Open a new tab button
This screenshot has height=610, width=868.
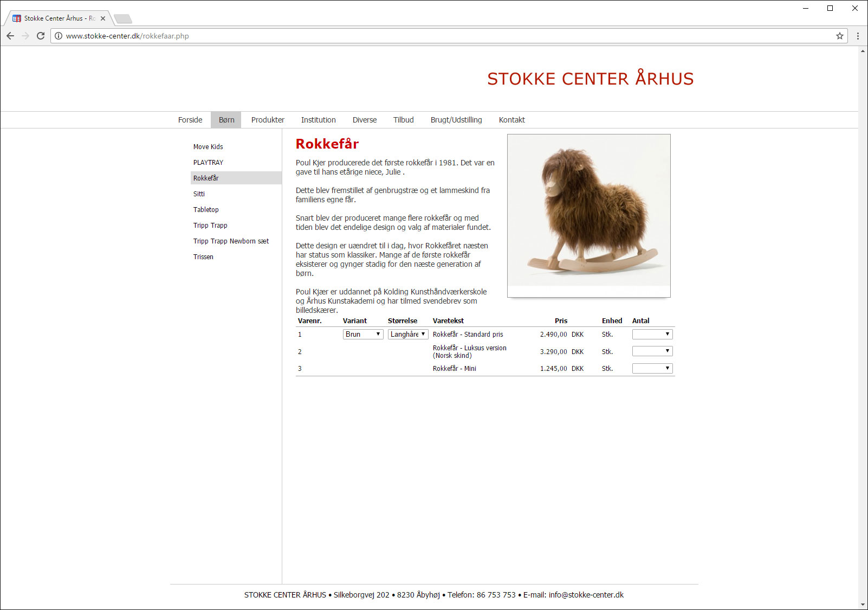pos(123,19)
